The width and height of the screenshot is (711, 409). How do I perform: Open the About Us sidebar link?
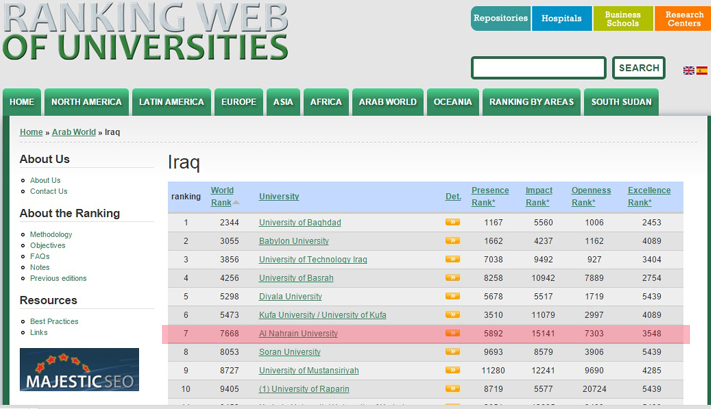coord(45,180)
